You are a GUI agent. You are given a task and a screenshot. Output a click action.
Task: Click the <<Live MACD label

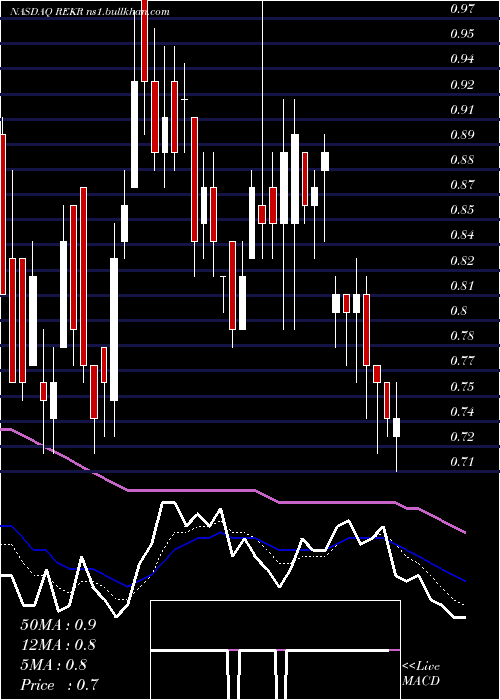[x=421, y=674]
